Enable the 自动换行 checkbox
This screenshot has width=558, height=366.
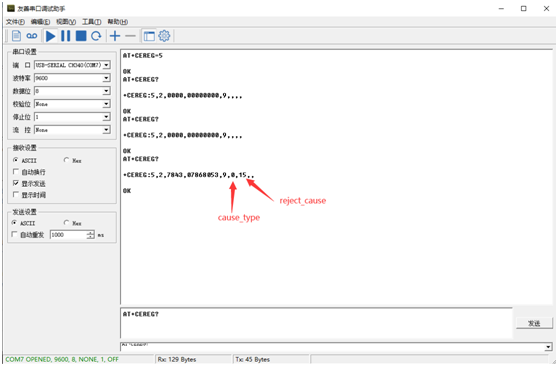point(16,172)
